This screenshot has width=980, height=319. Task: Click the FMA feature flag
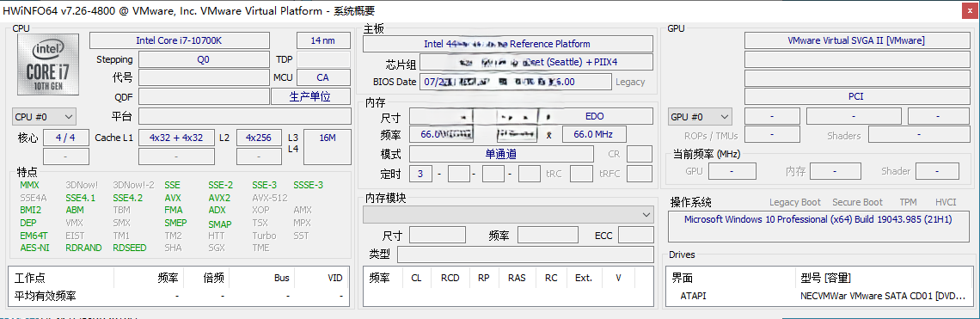(x=174, y=210)
